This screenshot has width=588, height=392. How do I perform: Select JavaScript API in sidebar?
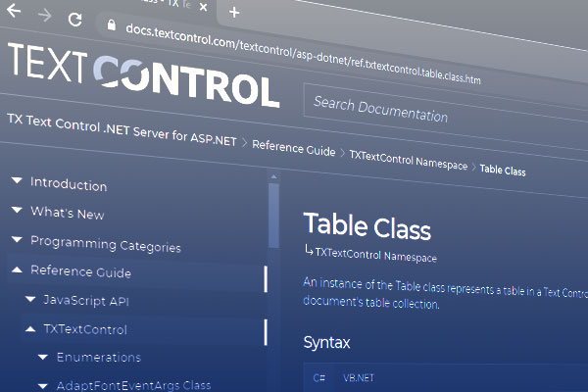(x=86, y=301)
